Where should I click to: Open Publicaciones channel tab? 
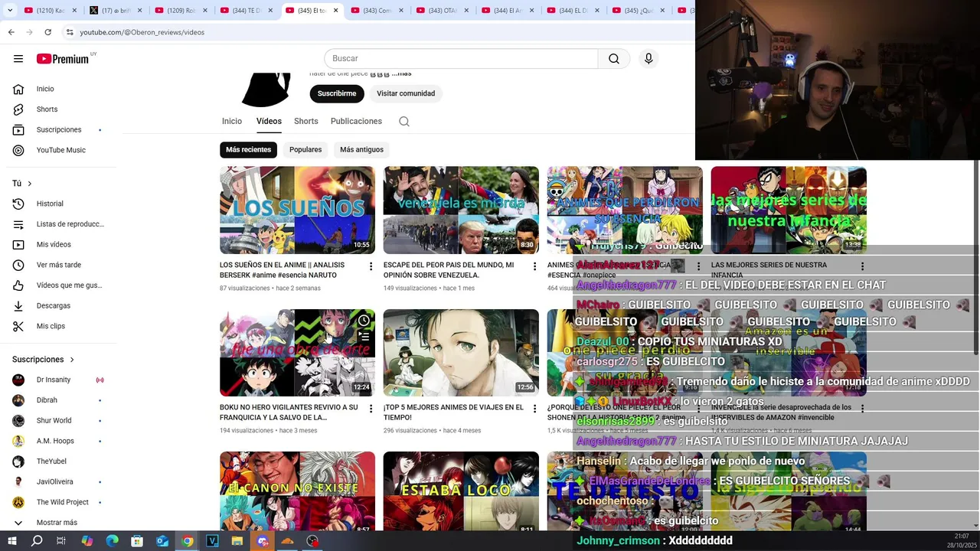tap(356, 121)
